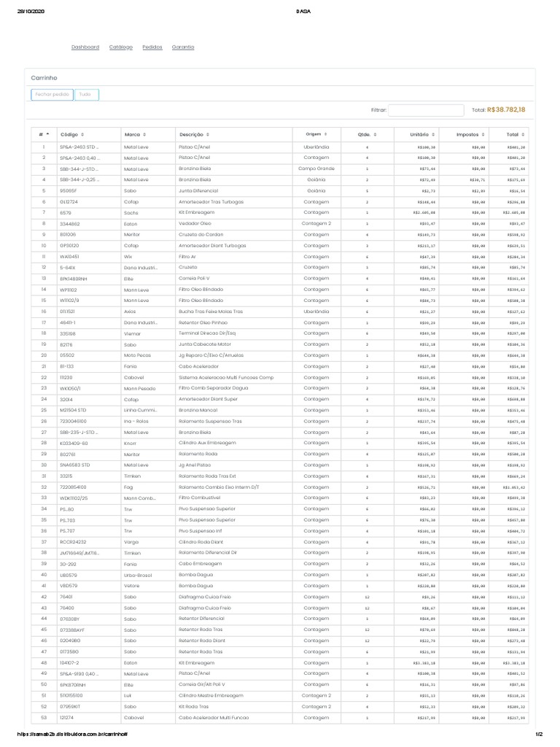This screenshot has height=747, width=560.
Task: Select the Bomba Dagua Urba-Brosol row
Action: (x=280, y=575)
